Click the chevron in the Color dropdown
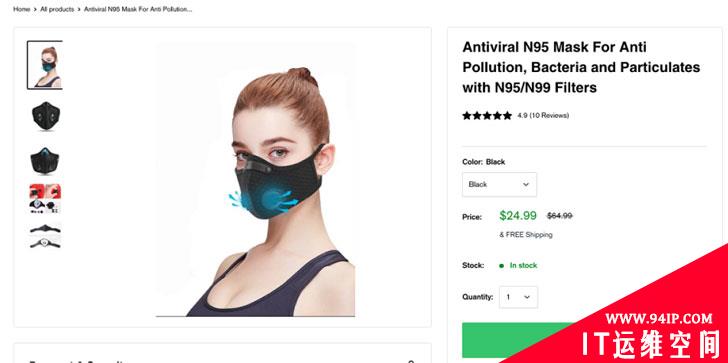This screenshot has width=728, height=363. (526, 185)
